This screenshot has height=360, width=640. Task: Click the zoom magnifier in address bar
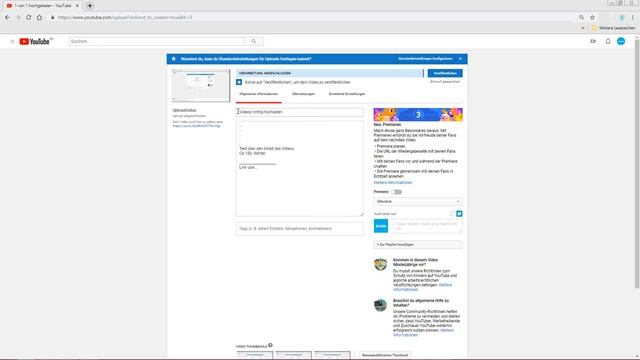click(581, 18)
